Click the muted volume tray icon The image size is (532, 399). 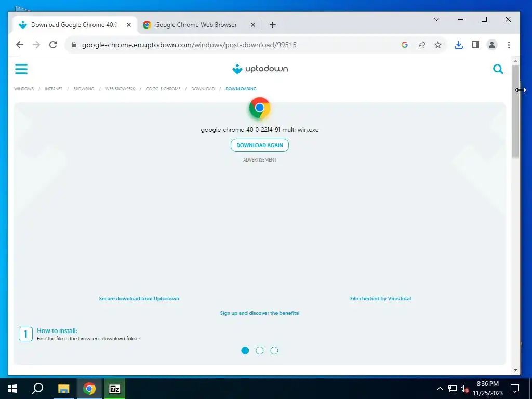[x=464, y=389]
